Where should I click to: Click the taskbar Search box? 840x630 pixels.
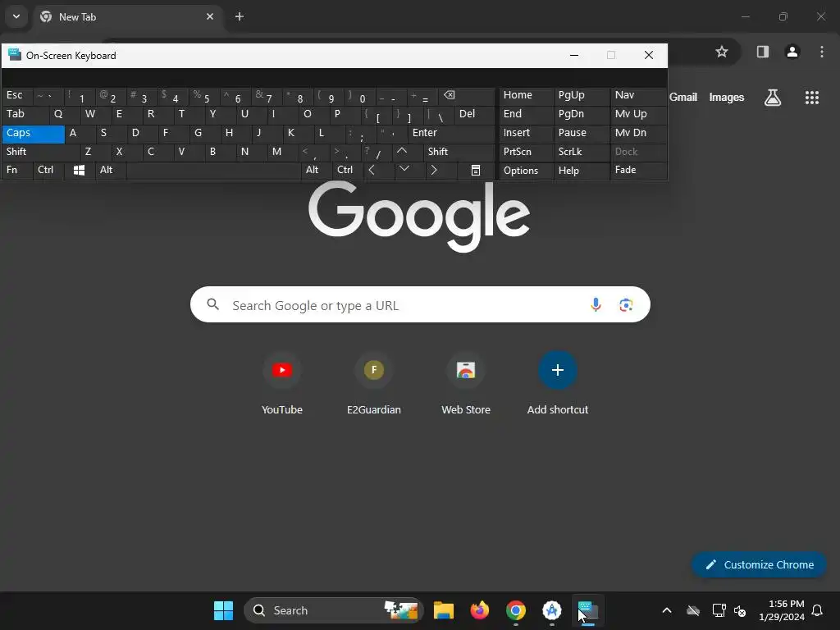pos(334,610)
